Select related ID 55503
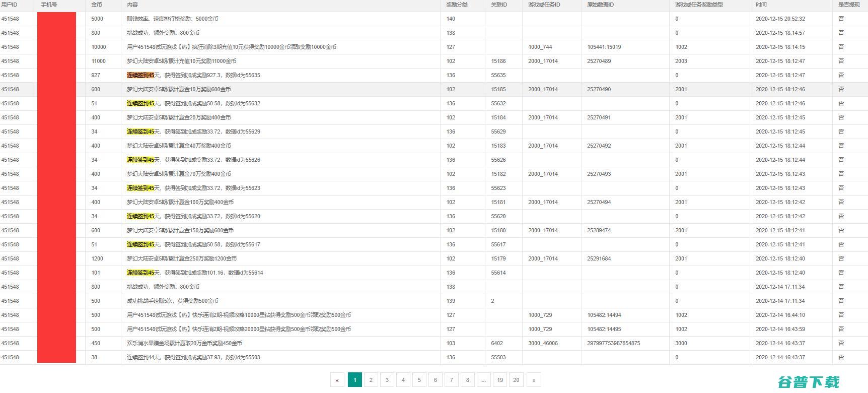This screenshot has width=868, height=393. pyautogui.click(x=498, y=357)
